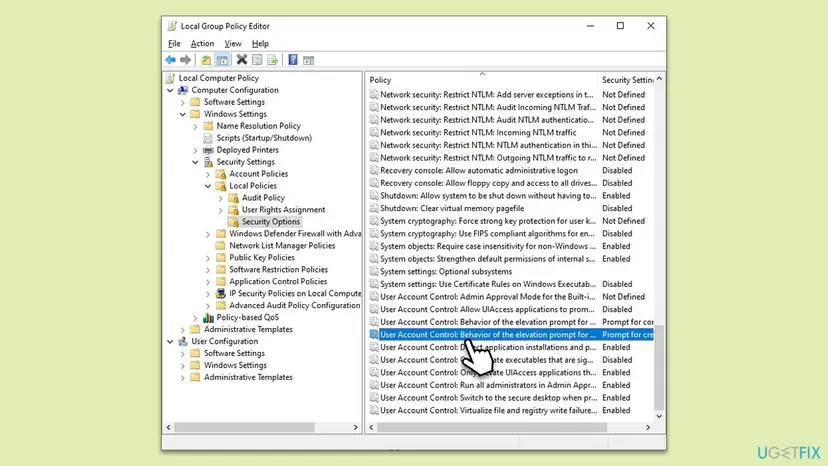Viewport: 828px width, 466px height.
Task: Select Application Control Policies node
Action: [x=278, y=282]
